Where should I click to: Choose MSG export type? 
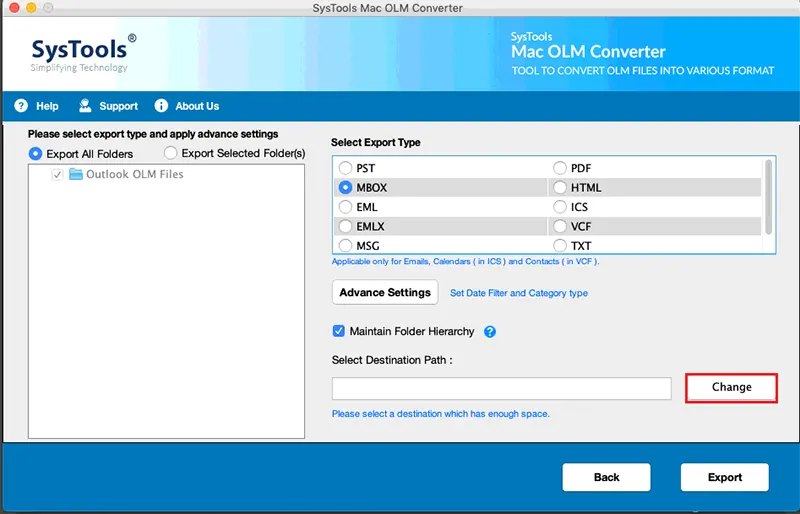(x=345, y=246)
